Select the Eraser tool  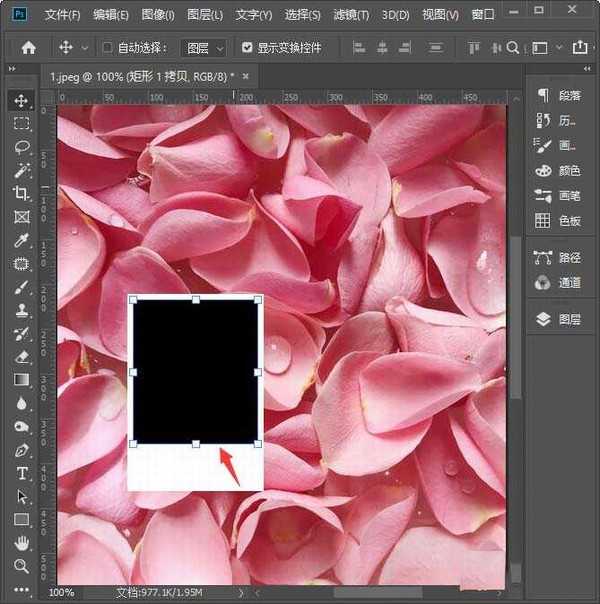click(21, 356)
